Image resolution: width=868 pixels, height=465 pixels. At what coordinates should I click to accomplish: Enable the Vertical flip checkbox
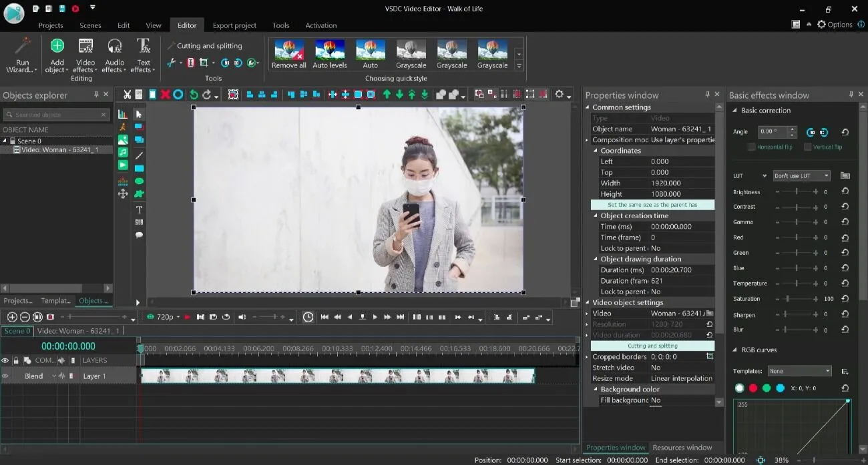pyautogui.click(x=807, y=147)
